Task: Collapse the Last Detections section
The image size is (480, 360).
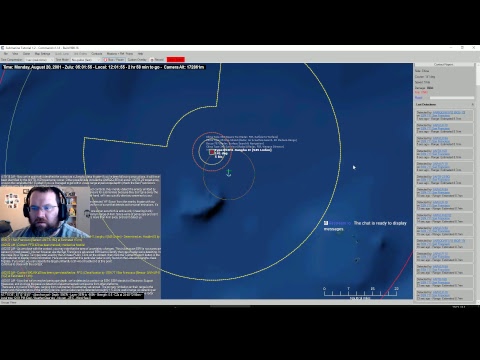Action: [472, 105]
